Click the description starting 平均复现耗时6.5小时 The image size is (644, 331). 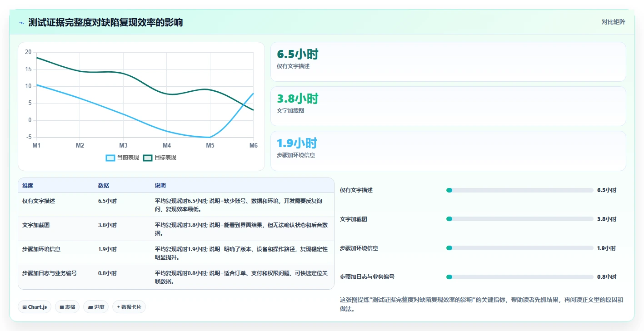(x=239, y=205)
